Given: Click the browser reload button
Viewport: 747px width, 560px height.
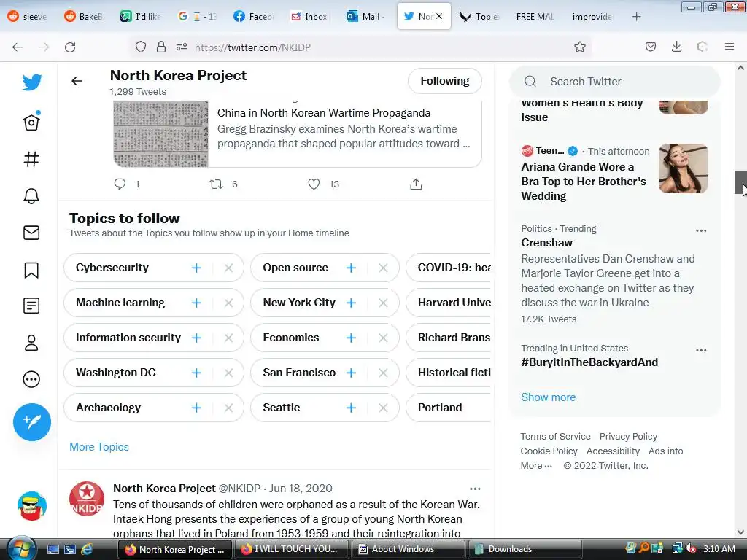Looking at the screenshot, I should (x=70, y=47).
